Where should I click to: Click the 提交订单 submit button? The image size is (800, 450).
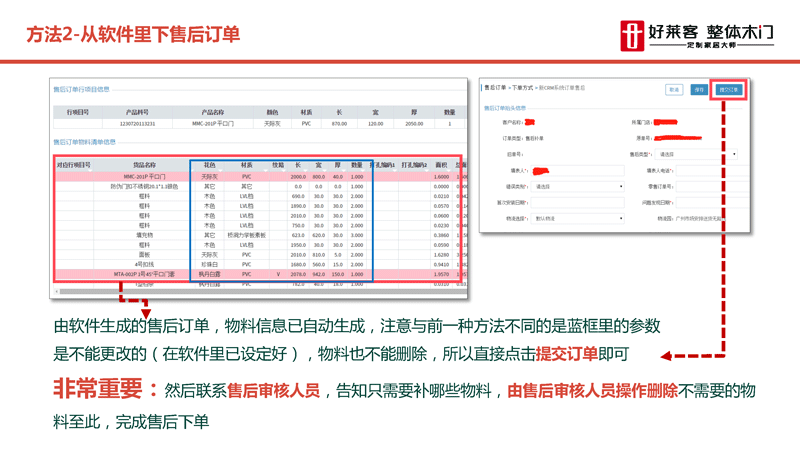pos(729,89)
